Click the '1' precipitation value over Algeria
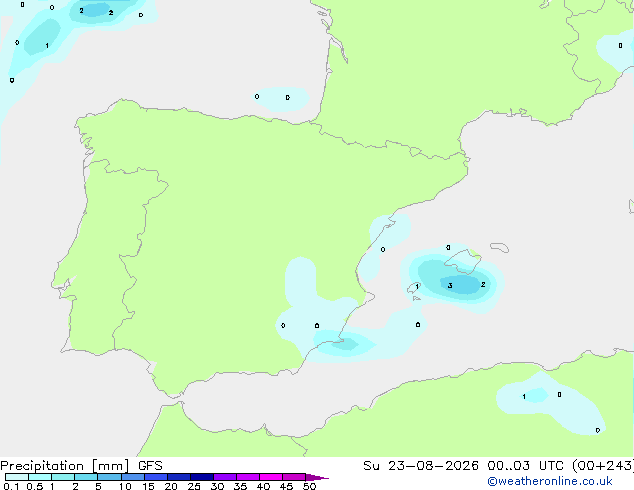Screen dimensions: 634x490 pos(524,397)
